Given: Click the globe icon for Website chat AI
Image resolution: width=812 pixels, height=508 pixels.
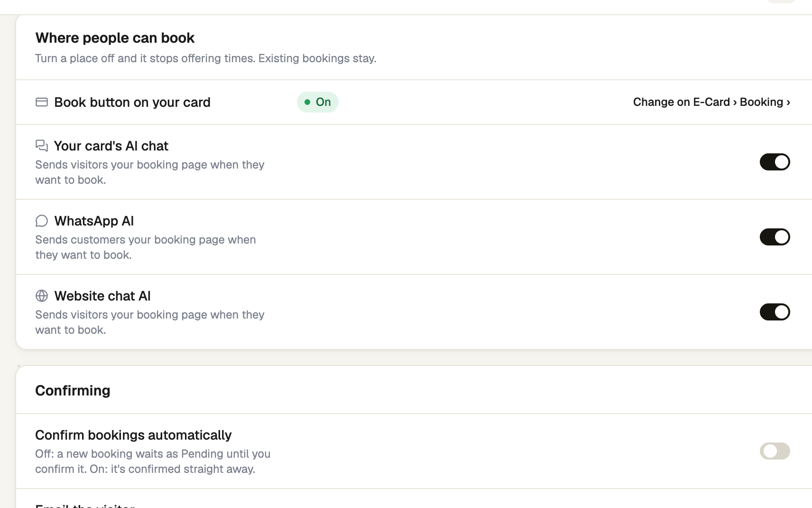Looking at the screenshot, I should pyautogui.click(x=42, y=296).
